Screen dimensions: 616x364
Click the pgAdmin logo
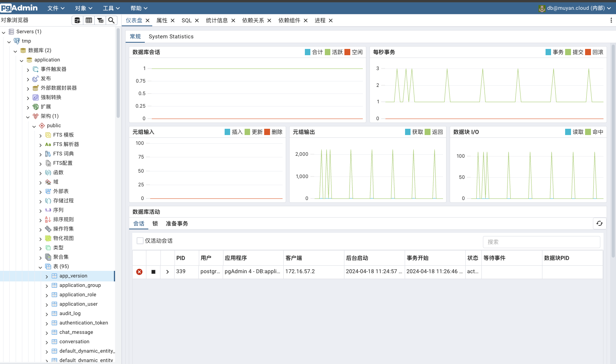click(x=19, y=8)
